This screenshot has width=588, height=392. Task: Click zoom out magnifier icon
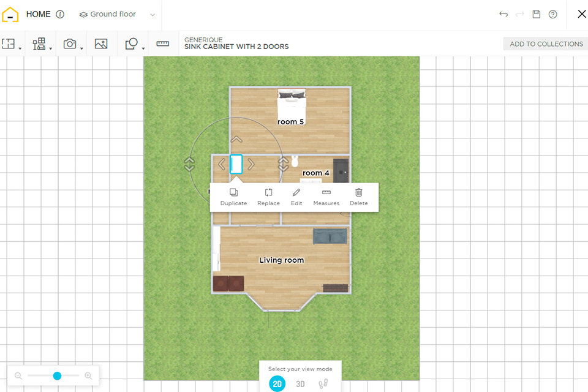(x=18, y=376)
